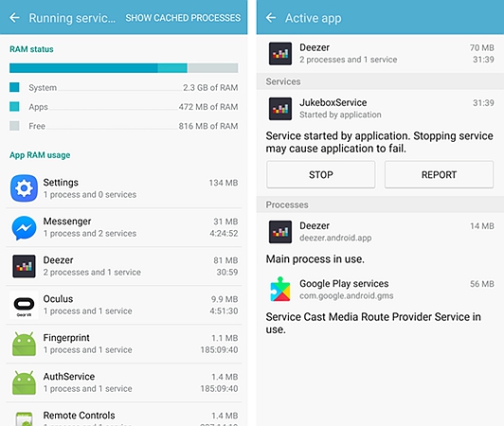Viewport: 504px width, 426px height.
Task: Select 'Oculus' app name text
Action: 58,299
